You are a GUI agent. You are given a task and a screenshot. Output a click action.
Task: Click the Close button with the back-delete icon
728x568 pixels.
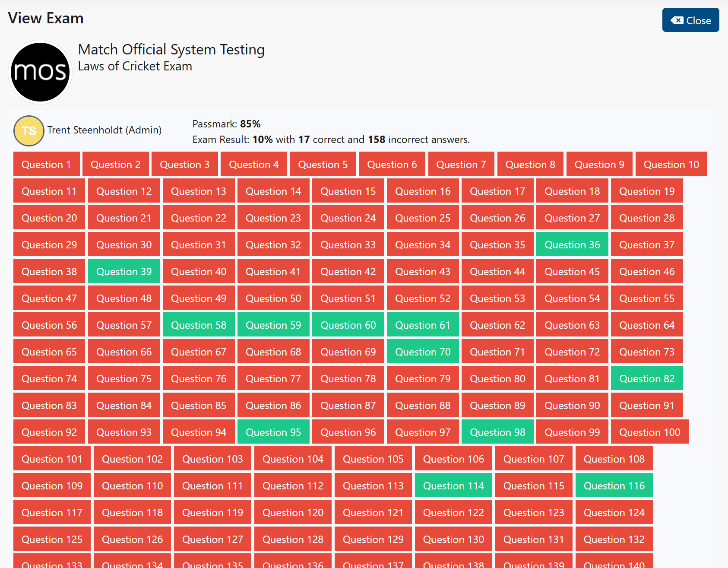click(690, 20)
